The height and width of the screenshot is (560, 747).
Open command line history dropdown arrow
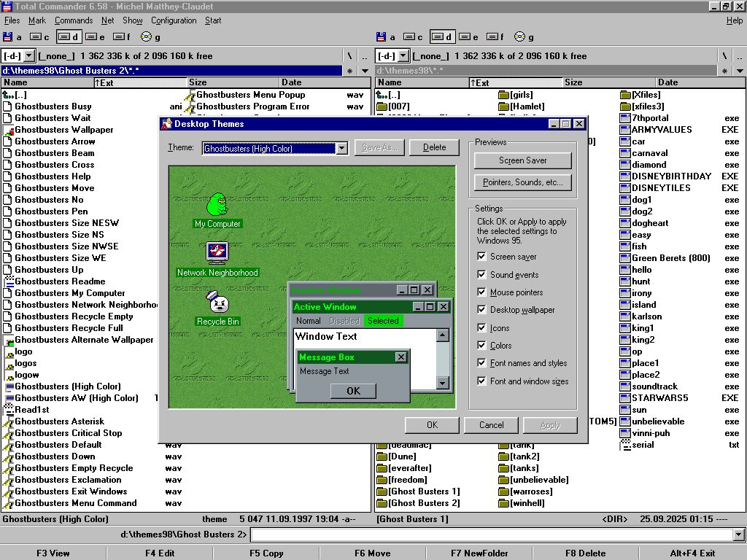coord(739,535)
